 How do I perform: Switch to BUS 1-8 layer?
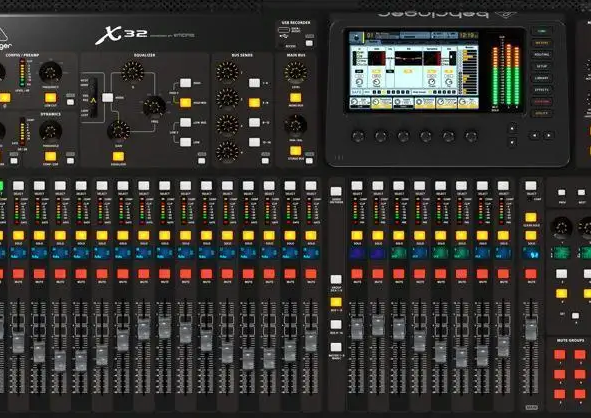click(x=336, y=302)
